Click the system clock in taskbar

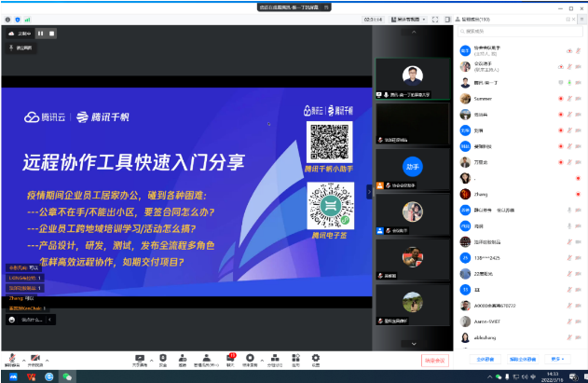coord(553,377)
